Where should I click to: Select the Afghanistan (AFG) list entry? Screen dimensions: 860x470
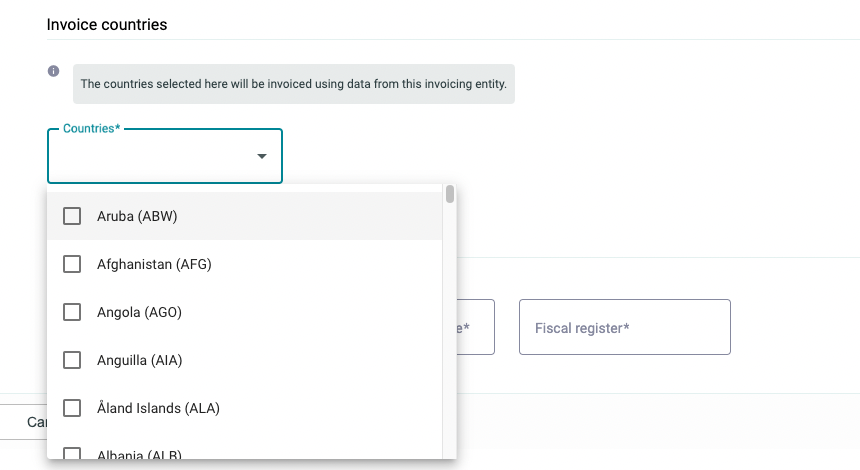point(245,264)
